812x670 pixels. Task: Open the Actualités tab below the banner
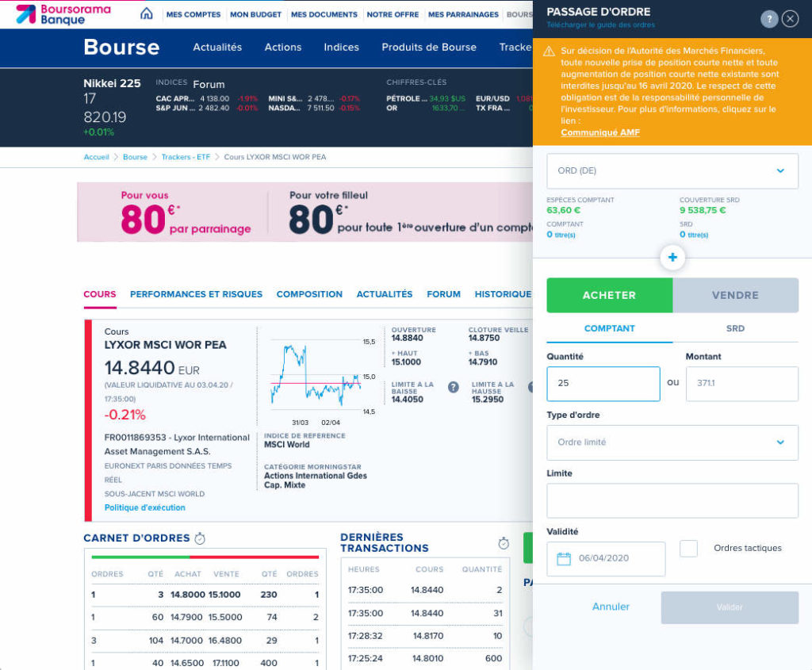pyautogui.click(x=385, y=294)
